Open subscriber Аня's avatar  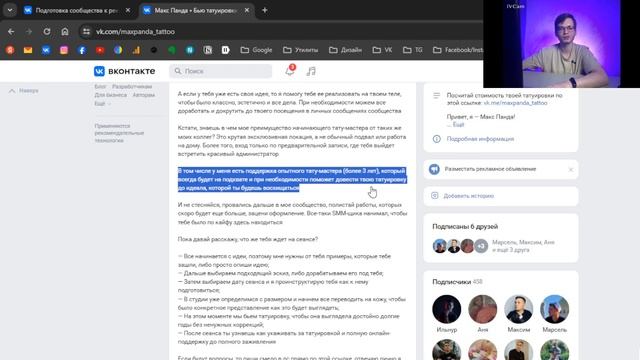click(482, 309)
